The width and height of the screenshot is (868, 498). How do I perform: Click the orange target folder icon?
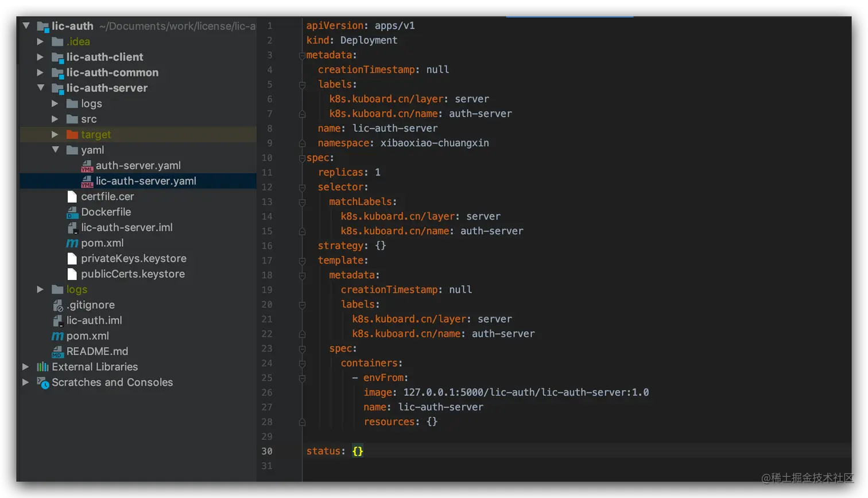click(72, 134)
